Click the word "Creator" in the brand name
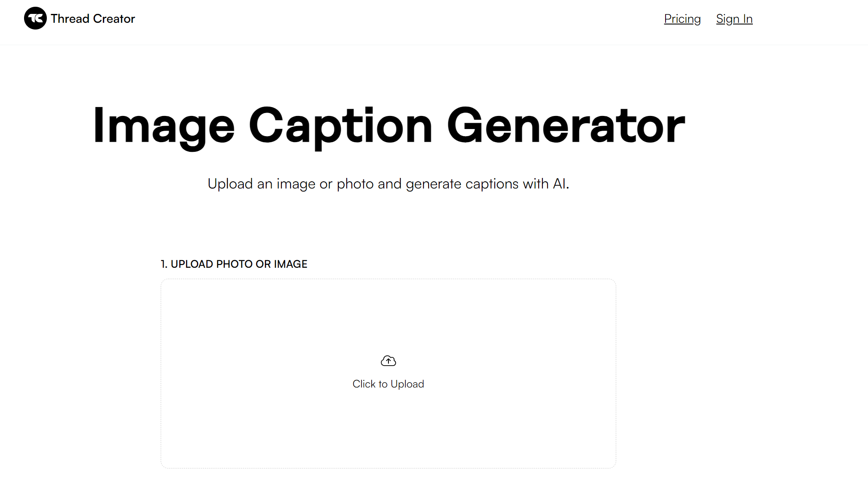This screenshot has width=868, height=479. coord(114,19)
